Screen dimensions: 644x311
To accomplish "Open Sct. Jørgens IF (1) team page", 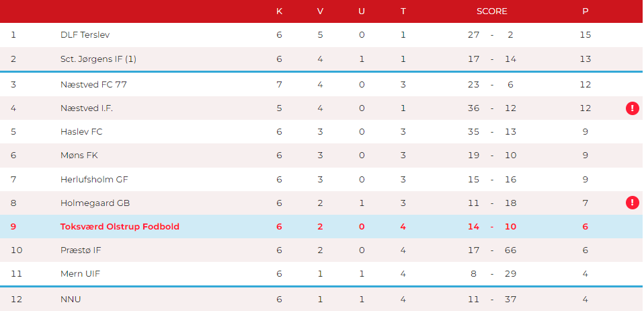I will pos(98,59).
